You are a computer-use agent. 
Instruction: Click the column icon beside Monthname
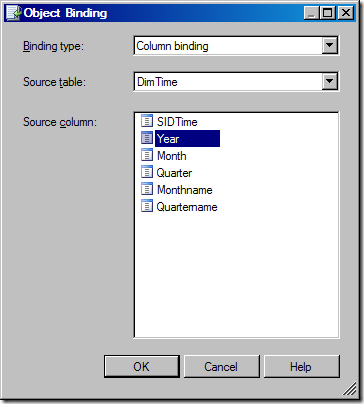(147, 189)
